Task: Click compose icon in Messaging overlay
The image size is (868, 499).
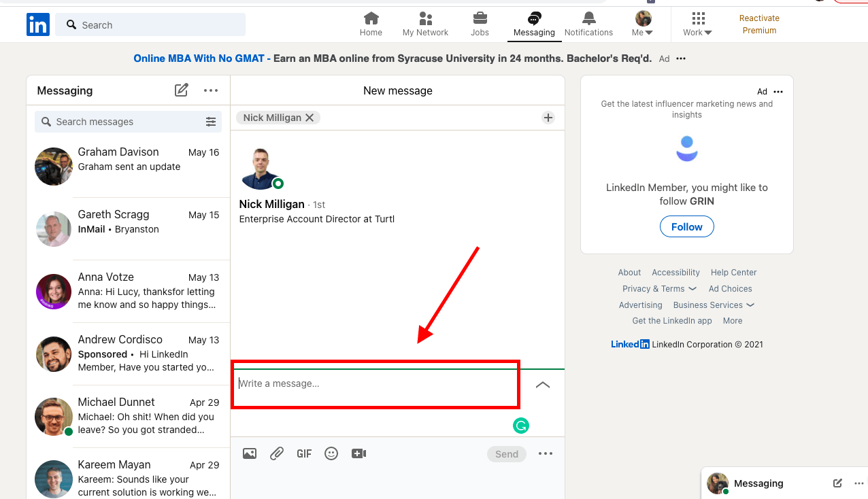Action: coord(837,483)
